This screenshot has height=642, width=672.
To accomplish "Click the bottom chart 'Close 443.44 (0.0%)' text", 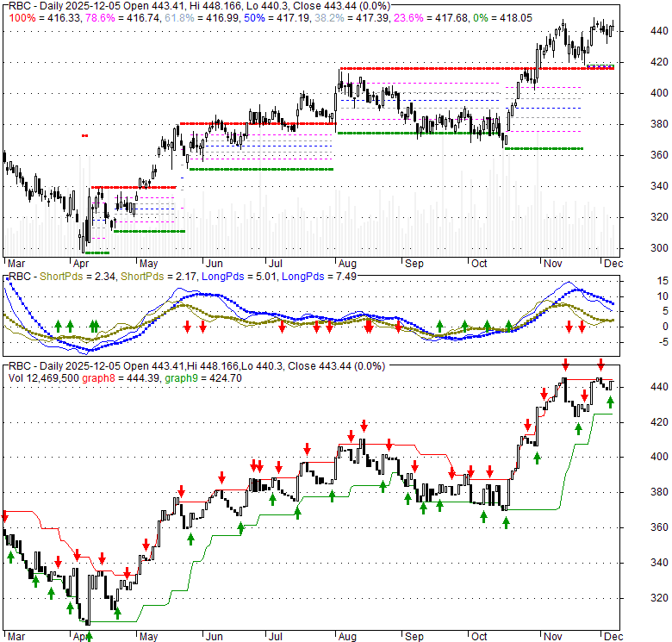I will (336, 366).
